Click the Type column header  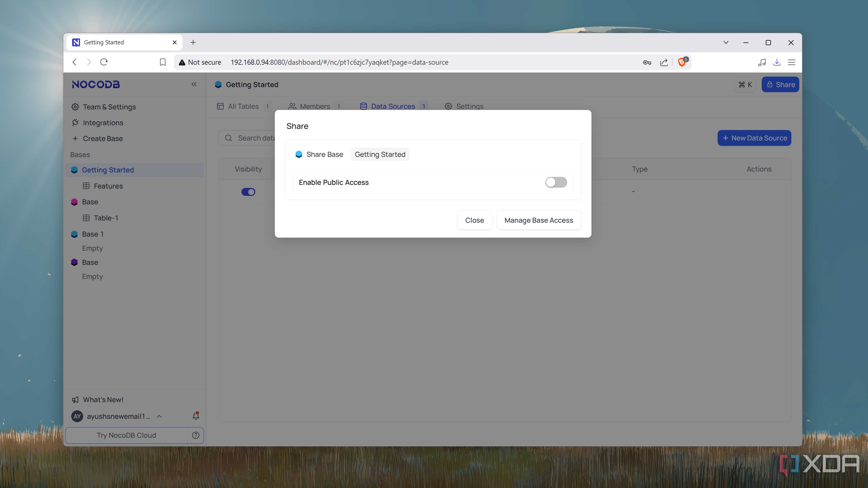click(639, 169)
